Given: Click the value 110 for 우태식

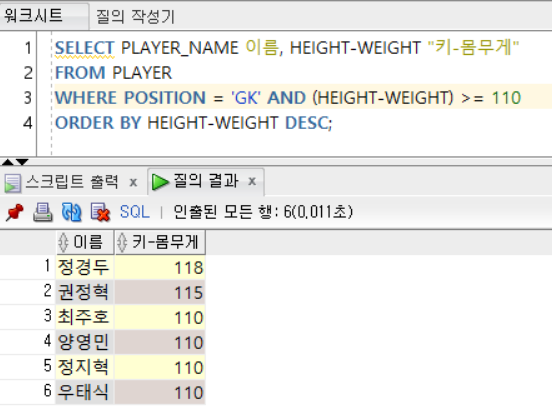Looking at the screenshot, I should [160, 392].
